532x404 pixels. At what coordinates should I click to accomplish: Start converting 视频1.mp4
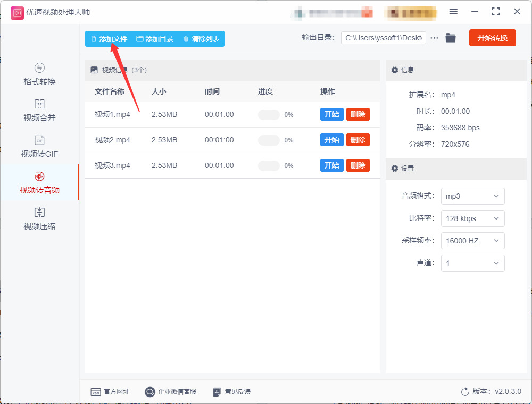click(332, 114)
